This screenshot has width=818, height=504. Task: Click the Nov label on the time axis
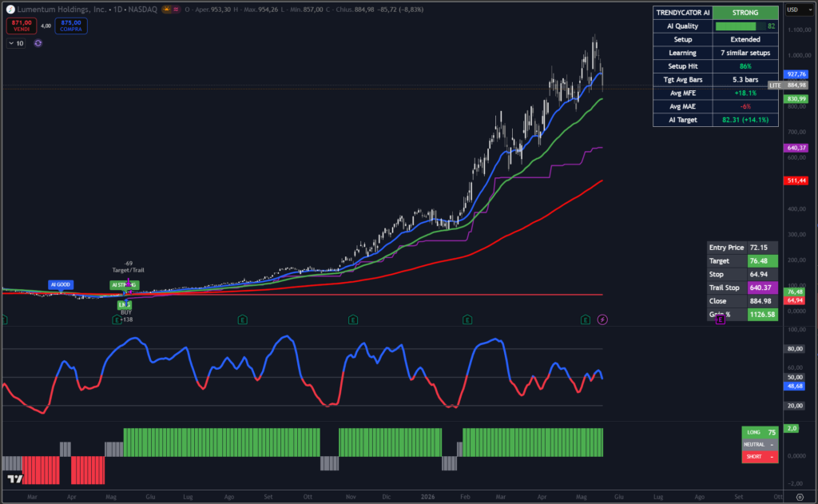click(x=351, y=497)
